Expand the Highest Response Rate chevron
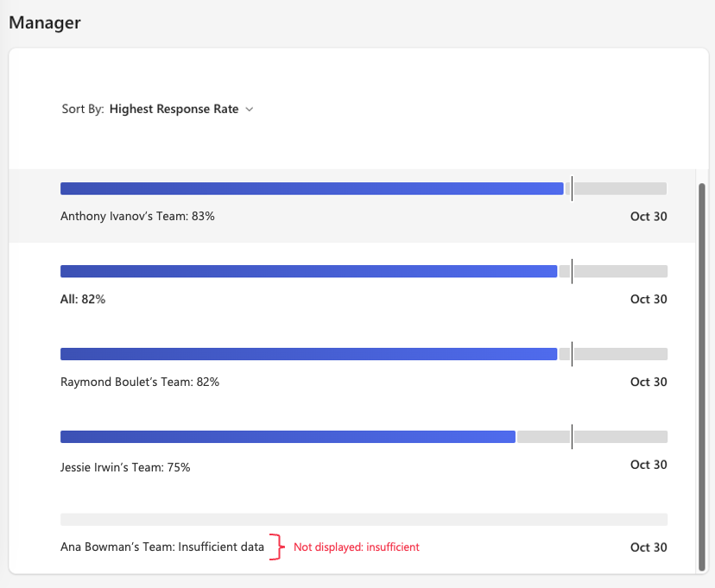 (x=250, y=109)
